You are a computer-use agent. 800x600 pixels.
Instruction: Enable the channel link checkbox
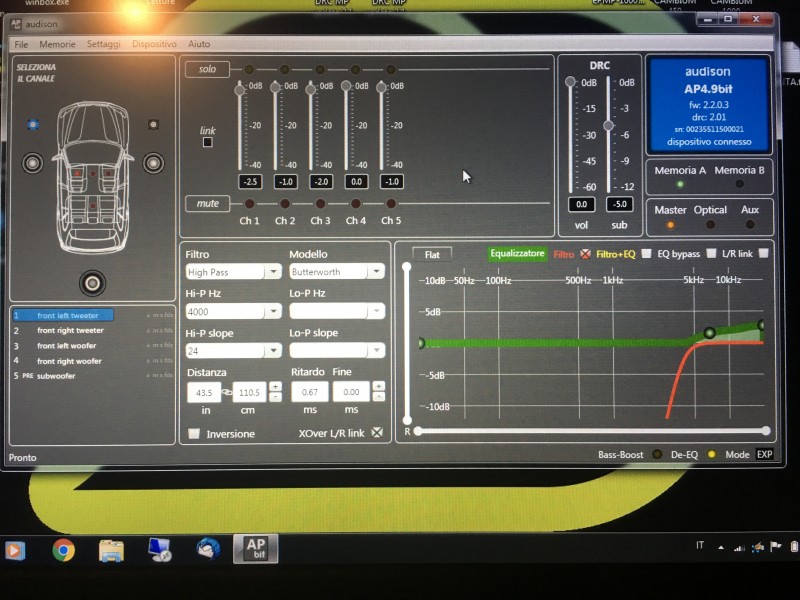208,142
